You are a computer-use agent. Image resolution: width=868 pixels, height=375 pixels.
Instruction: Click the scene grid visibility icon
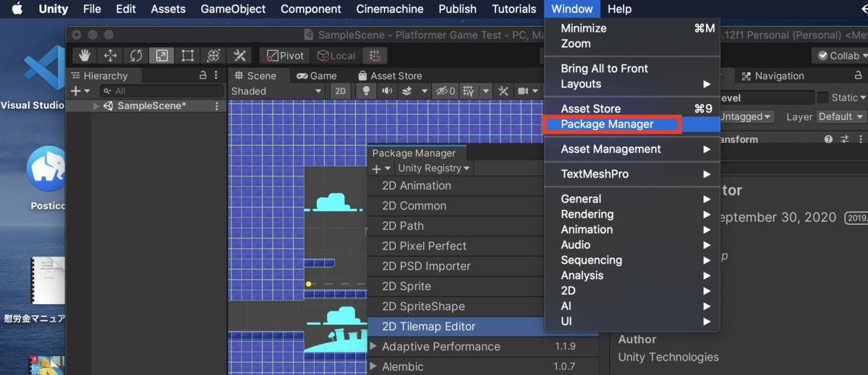coord(468,91)
